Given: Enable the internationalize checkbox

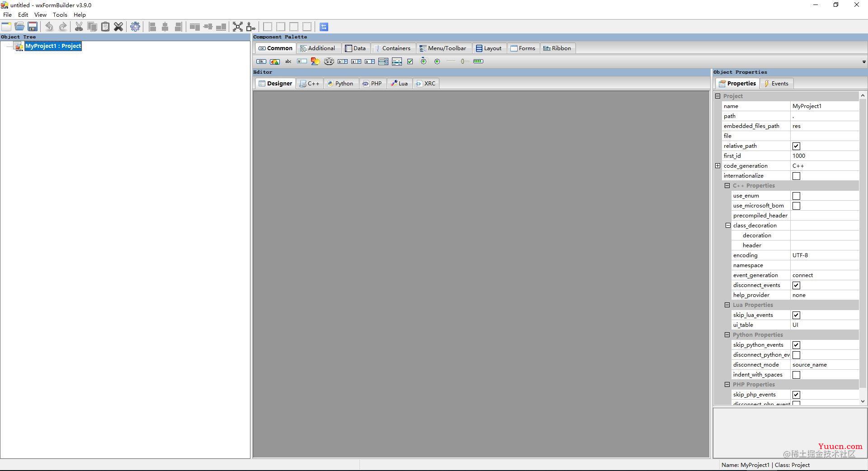Looking at the screenshot, I should click(796, 176).
